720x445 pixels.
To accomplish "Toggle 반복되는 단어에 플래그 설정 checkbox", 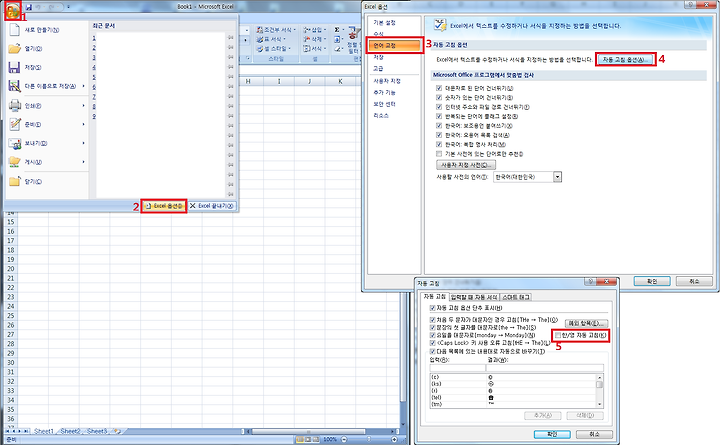I will pos(439,116).
